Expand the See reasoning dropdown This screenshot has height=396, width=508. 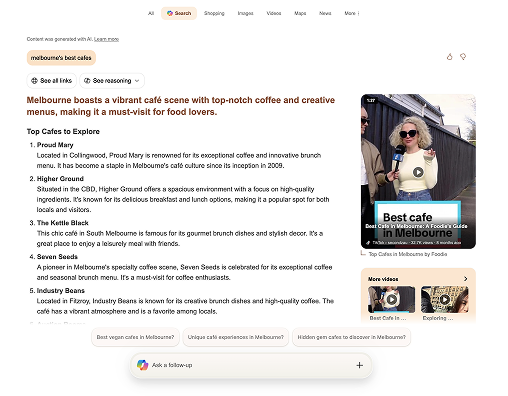click(112, 81)
